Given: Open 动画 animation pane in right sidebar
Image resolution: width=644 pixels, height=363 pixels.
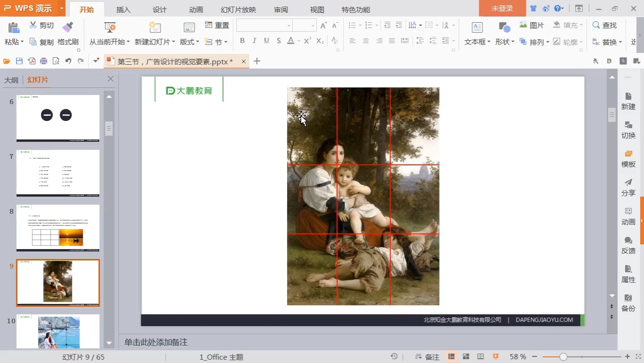Looking at the screenshot, I should pyautogui.click(x=628, y=216).
